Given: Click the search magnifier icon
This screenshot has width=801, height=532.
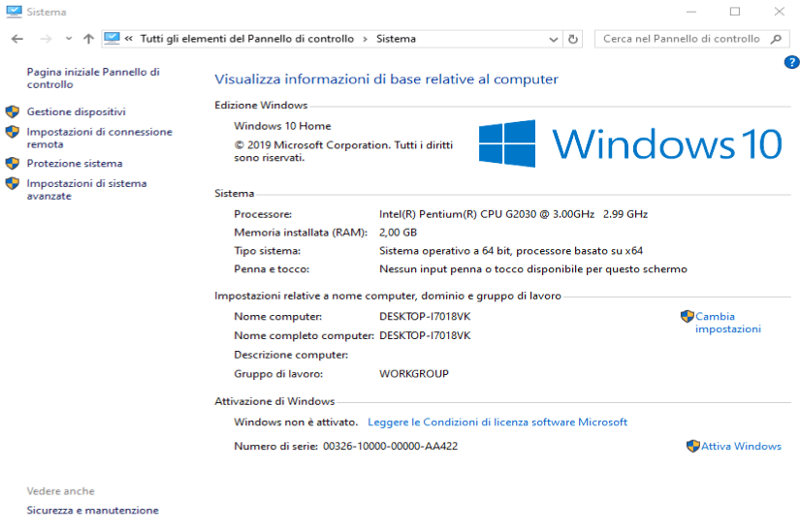Looking at the screenshot, I should click(x=776, y=39).
